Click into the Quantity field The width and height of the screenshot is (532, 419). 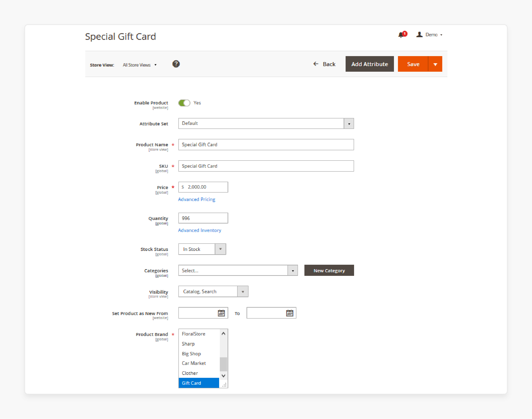point(203,218)
